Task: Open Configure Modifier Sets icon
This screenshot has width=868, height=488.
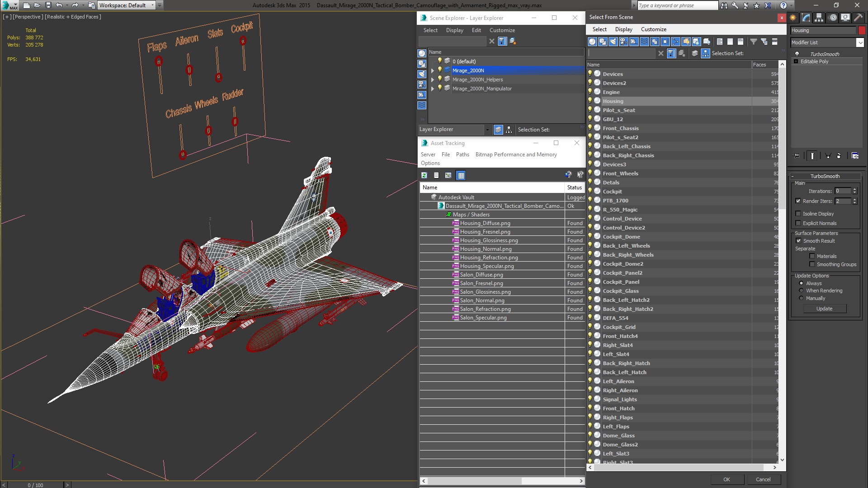Action: tap(855, 155)
